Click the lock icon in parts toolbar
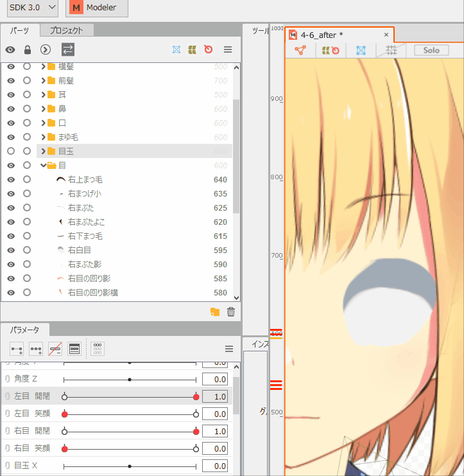The height and width of the screenshot is (476, 464). point(28,50)
